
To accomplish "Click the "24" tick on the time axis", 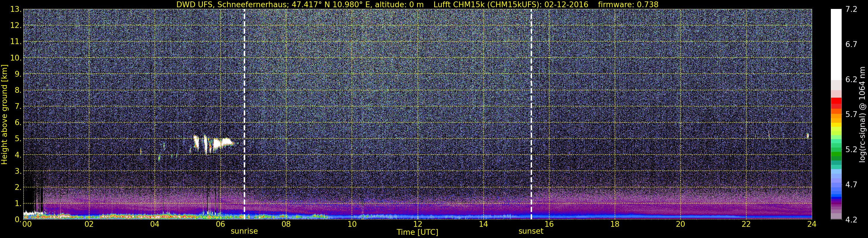I will pos(812,224).
